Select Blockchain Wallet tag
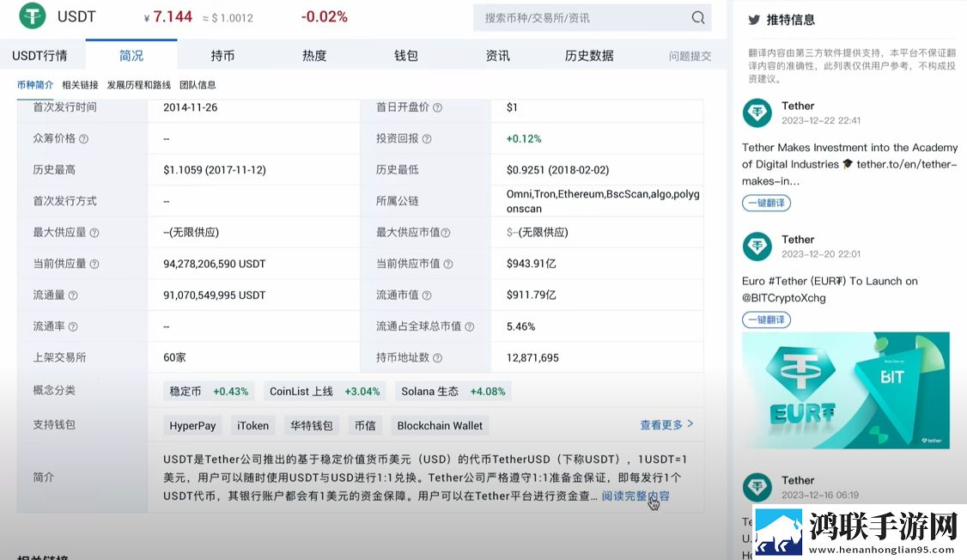Viewport: 967px width, 560px height. tap(440, 425)
